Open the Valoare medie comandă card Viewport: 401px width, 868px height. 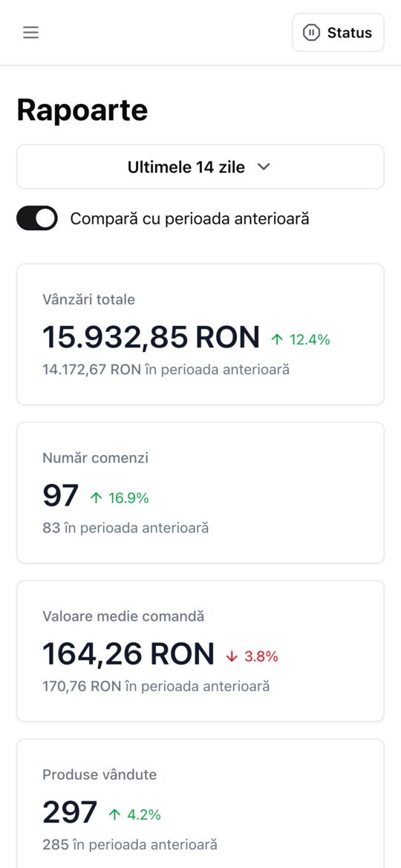click(200, 651)
